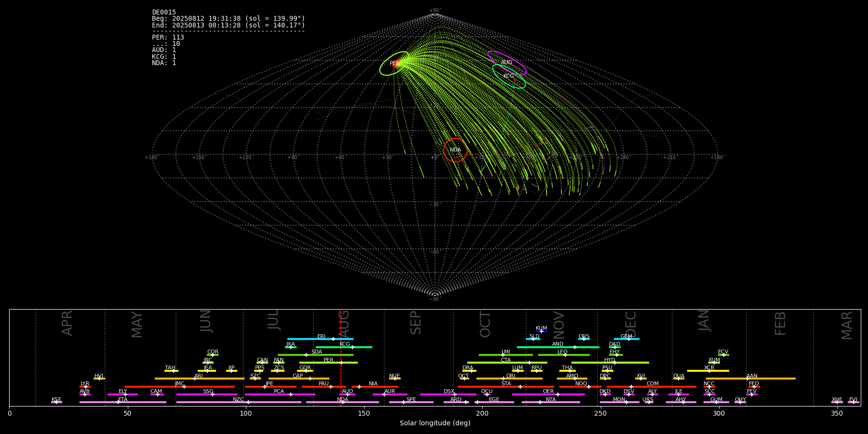Click the APR month label in timeline
The image size is (868, 434).
(x=67, y=323)
